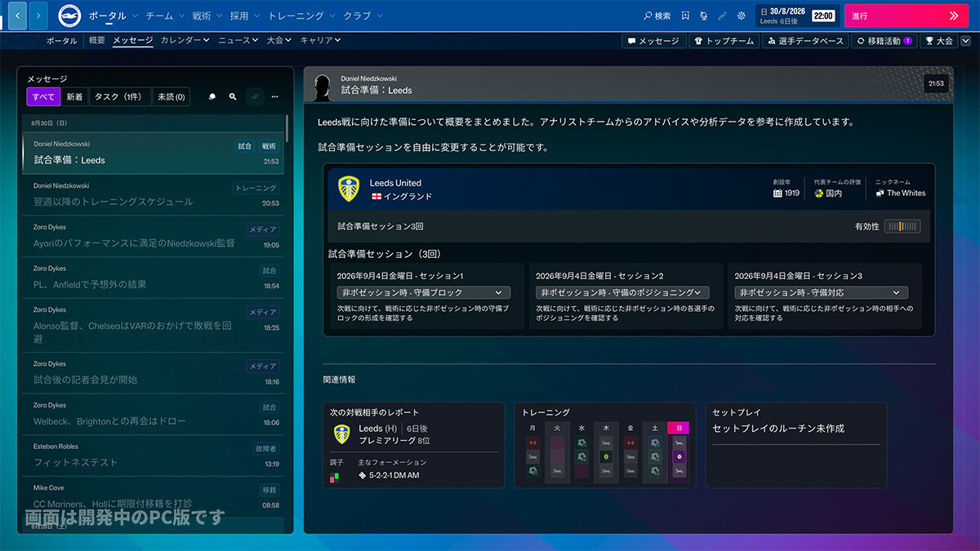Click Sunday's purple training session icon
980x551 pixels.
(x=678, y=457)
